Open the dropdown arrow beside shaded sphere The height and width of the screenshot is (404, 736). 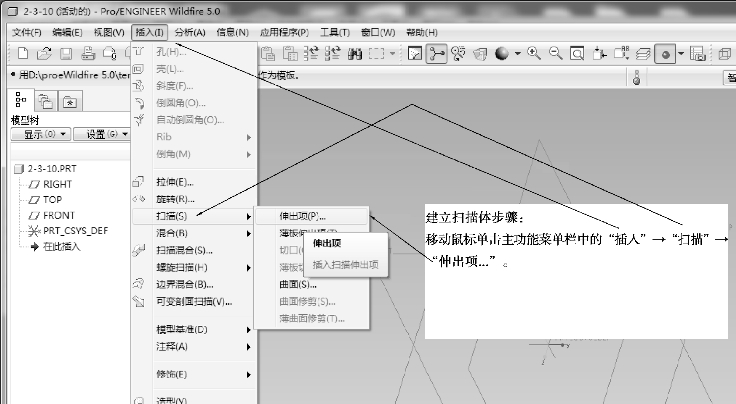517,53
